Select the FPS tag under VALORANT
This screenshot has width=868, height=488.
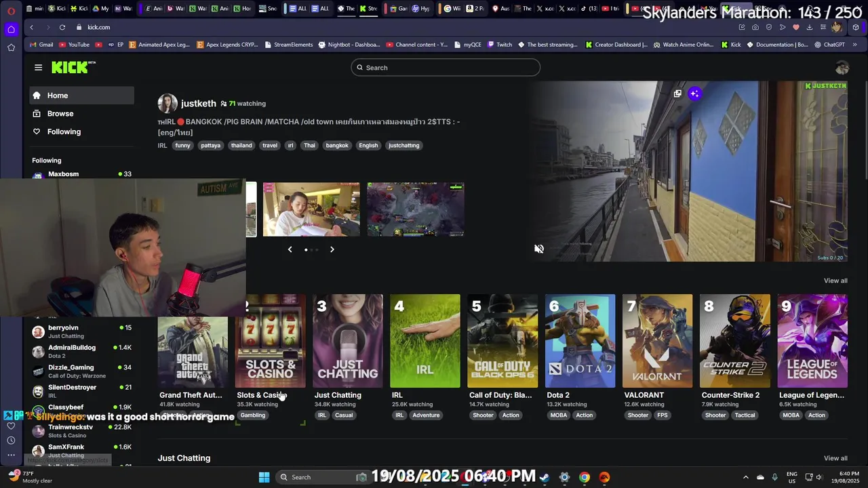(x=663, y=415)
